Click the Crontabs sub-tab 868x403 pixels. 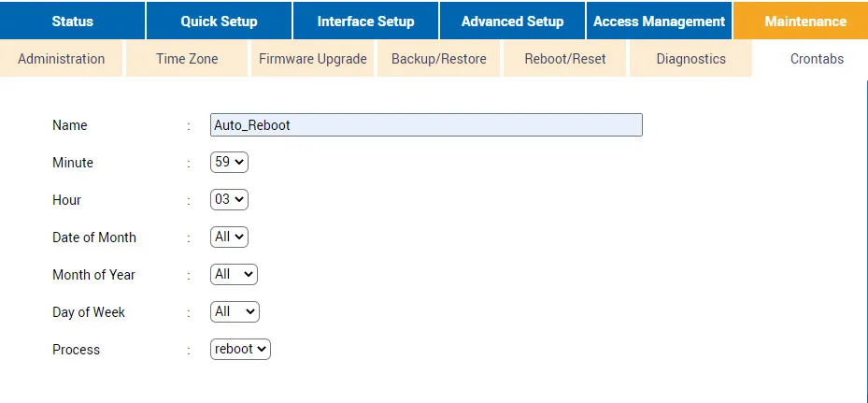pyautogui.click(x=817, y=59)
